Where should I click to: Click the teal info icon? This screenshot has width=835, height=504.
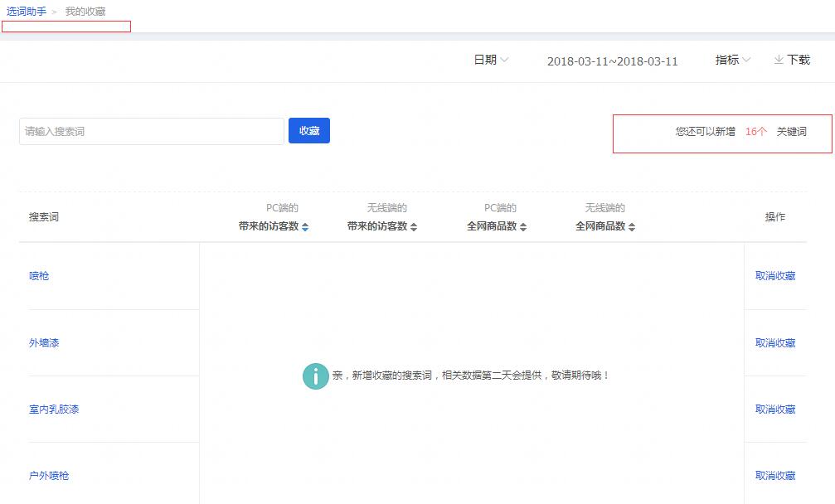(x=315, y=376)
